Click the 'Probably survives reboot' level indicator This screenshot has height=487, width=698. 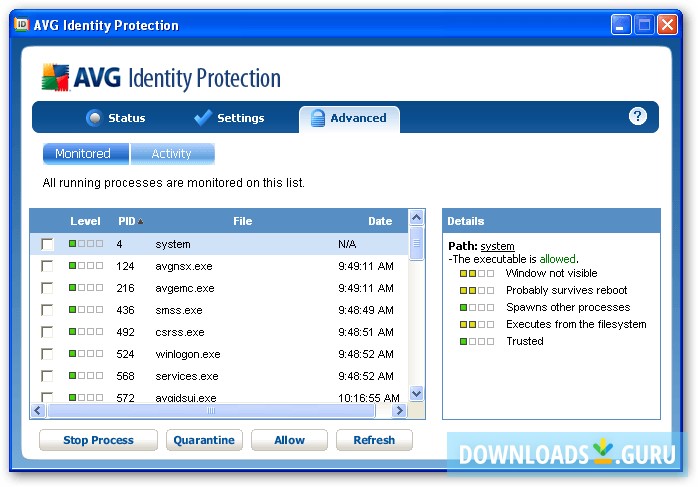[x=477, y=290]
